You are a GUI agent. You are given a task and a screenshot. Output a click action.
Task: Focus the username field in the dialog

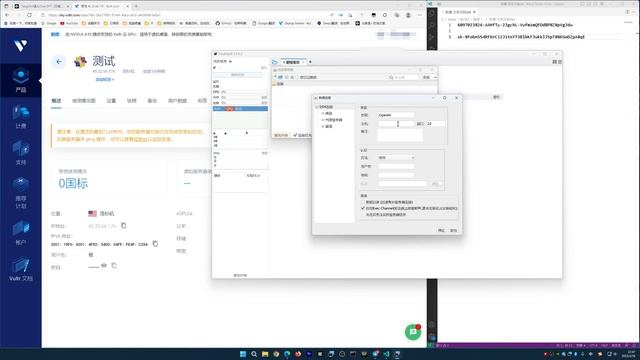pos(396,167)
